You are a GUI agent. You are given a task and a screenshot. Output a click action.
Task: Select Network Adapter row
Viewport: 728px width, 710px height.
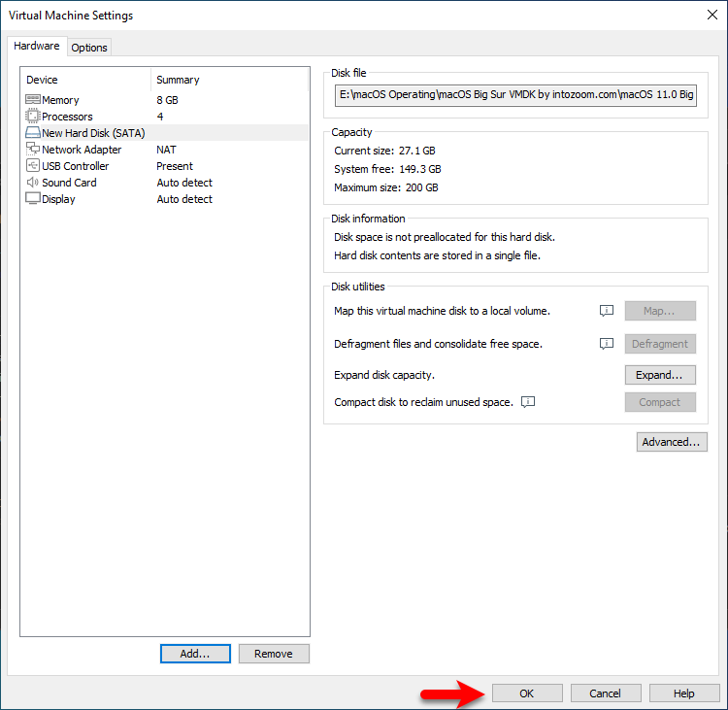[x=165, y=150]
